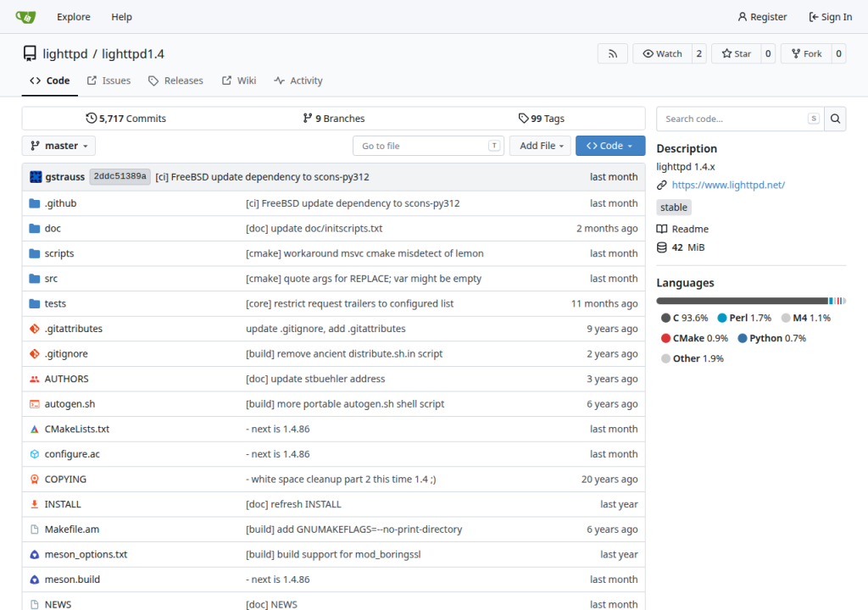Focus the Search code input

pyautogui.click(x=739, y=119)
